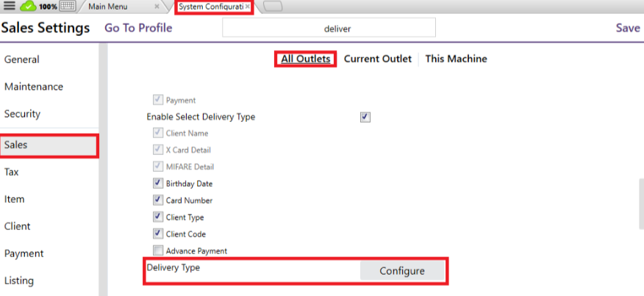Switch to Current Outlet scope
The width and height of the screenshot is (644, 296).
point(377,59)
